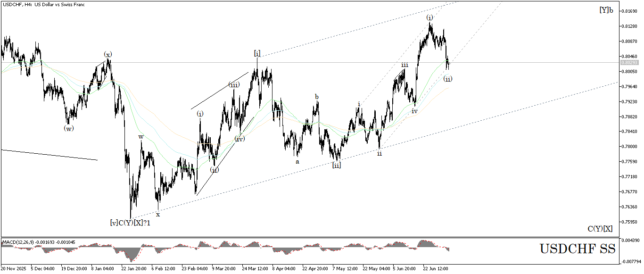
Task: Click the 7 May 12:00 date label
Action: pos(345,268)
